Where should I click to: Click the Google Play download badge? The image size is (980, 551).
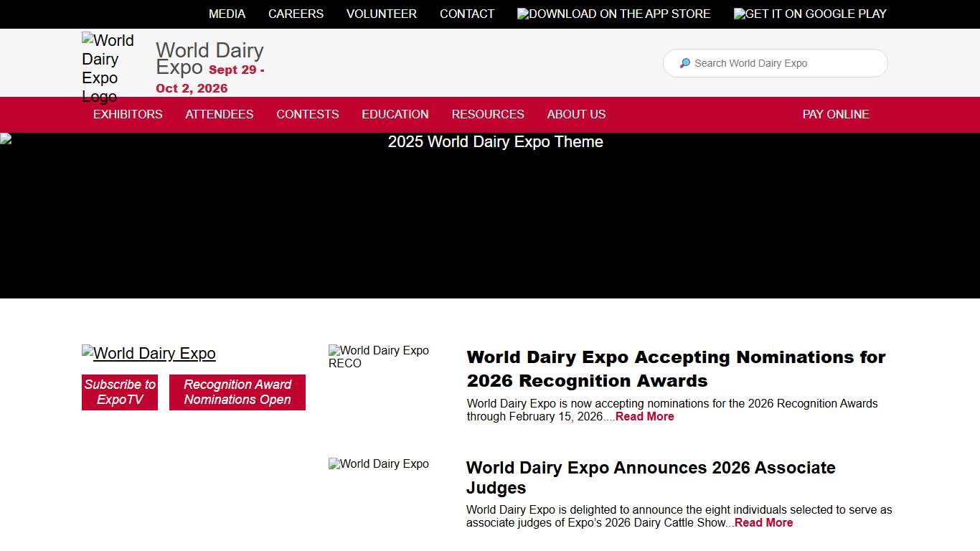click(x=810, y=14)
